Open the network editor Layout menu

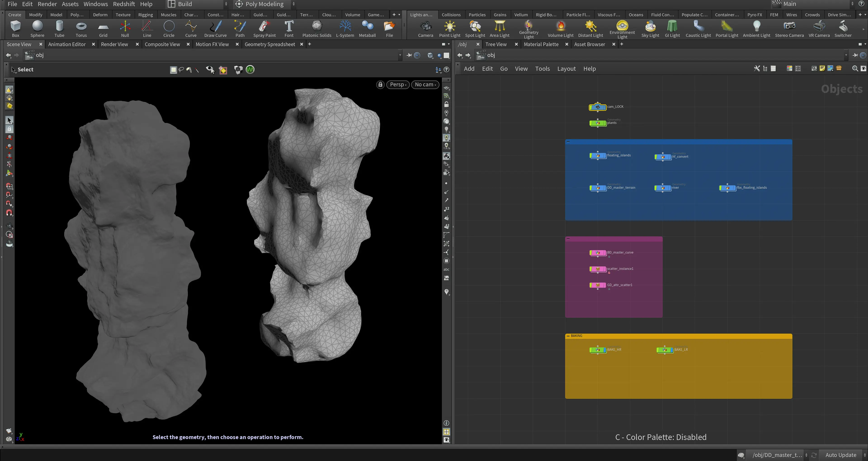(x=566, y=69)
